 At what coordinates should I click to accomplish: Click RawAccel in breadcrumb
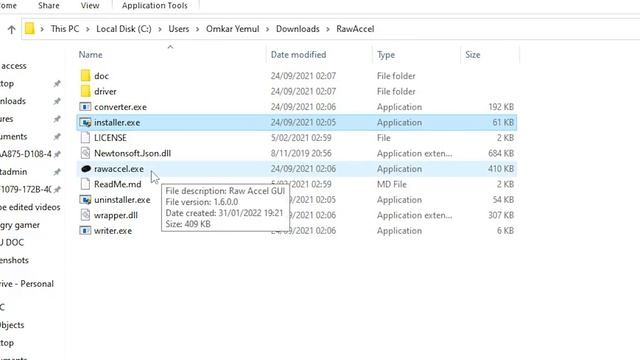355,29
